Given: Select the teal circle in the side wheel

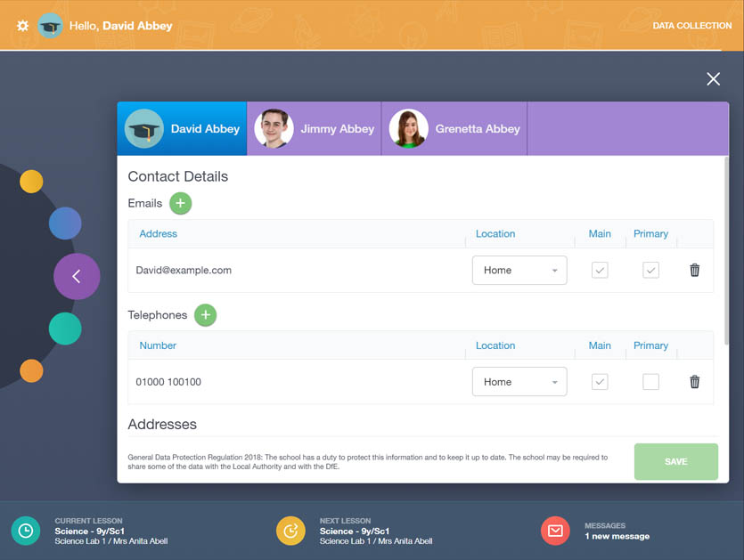Looking at the screenshot, I should coord(65,329).
